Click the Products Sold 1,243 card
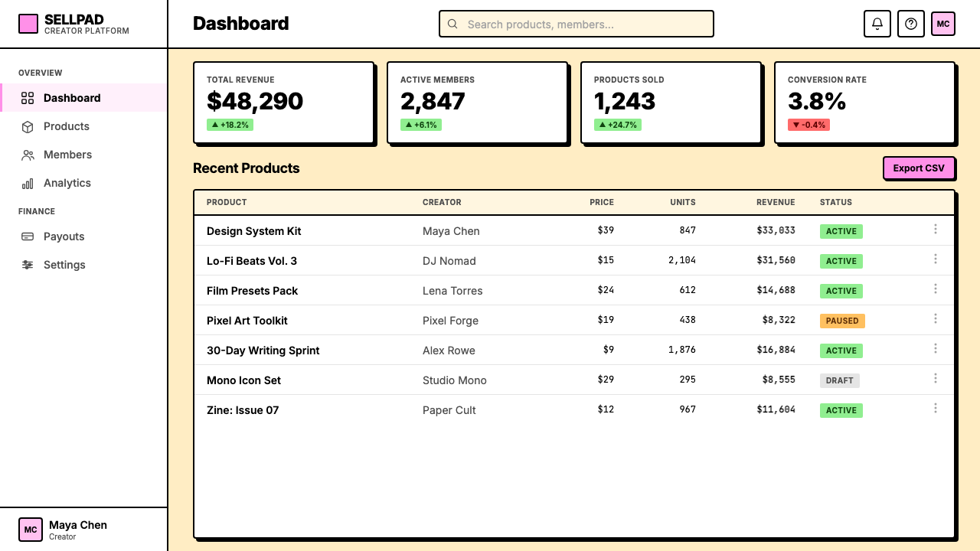The height and width of the screenshot is (551, 980). (671, 103)
